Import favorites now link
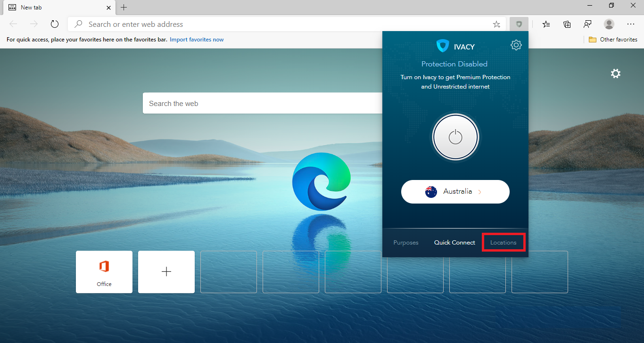The image size is (644, 343). pos(197,40)
